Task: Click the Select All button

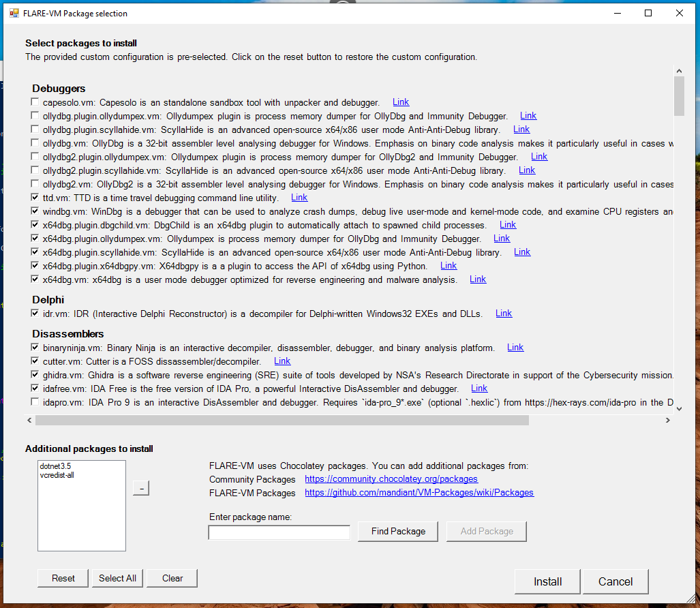Action: tap(117, 578)
